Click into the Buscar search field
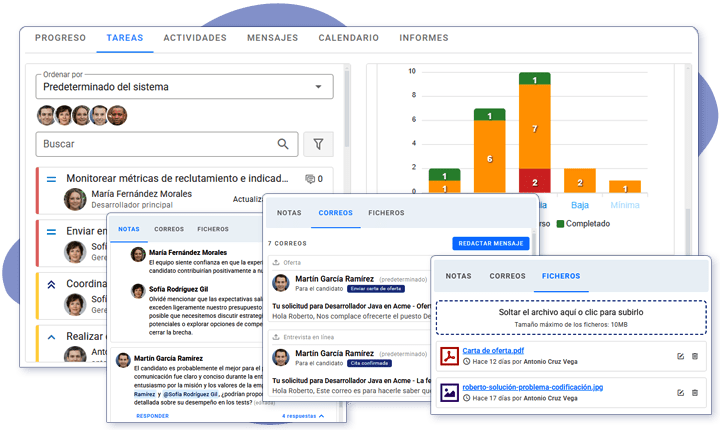Screen dimensions: 720x430 (x=160, y=145)
